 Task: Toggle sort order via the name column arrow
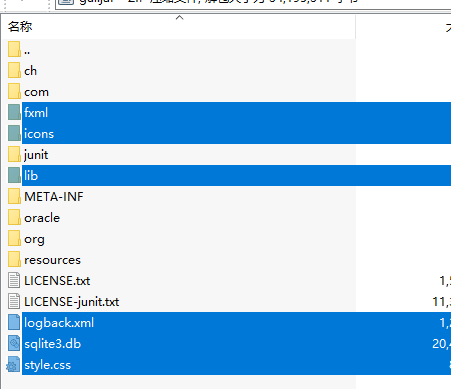tap(179, 18)
